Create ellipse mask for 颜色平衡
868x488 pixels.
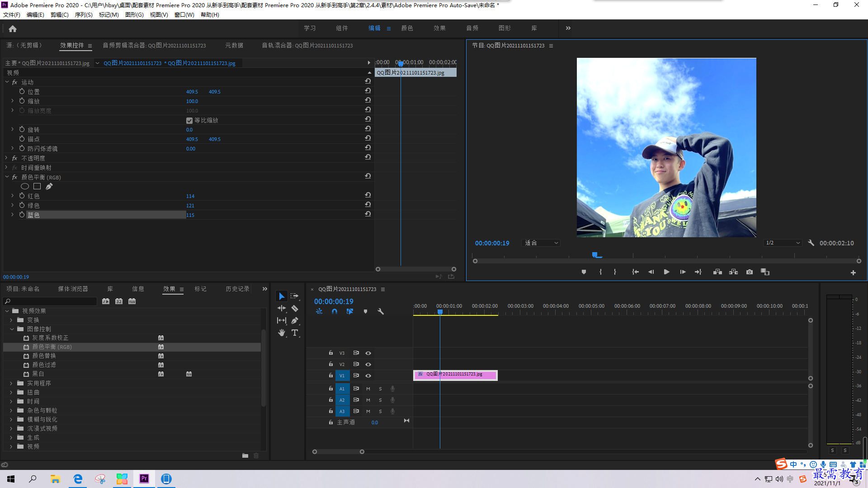click(25, 186)
